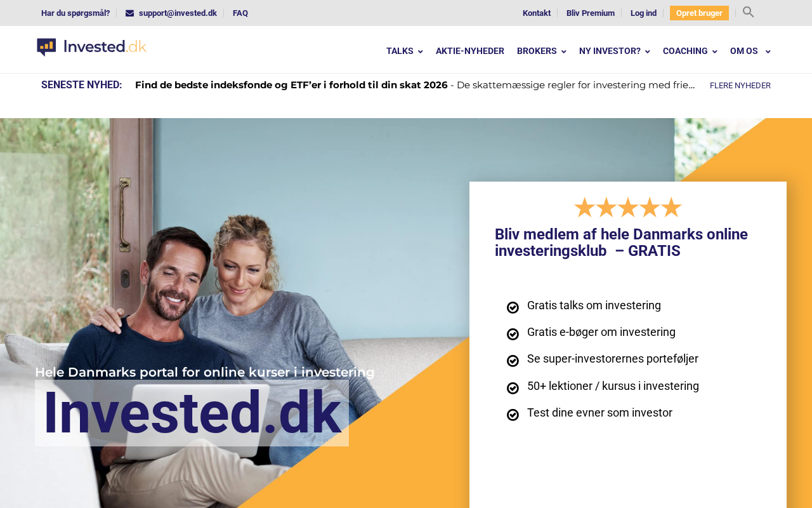
Task: Click checkmark icon beside Gratis talks om investering
Action: tap(513, 307)
